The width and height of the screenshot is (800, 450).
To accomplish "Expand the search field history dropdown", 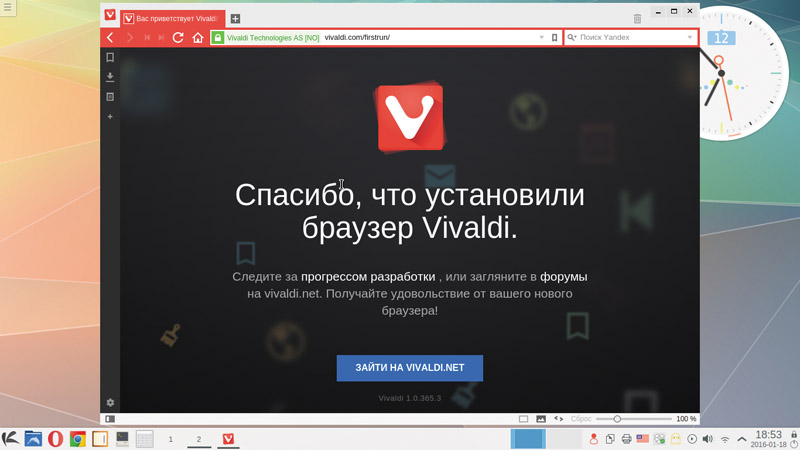I will tap(690, 37).
